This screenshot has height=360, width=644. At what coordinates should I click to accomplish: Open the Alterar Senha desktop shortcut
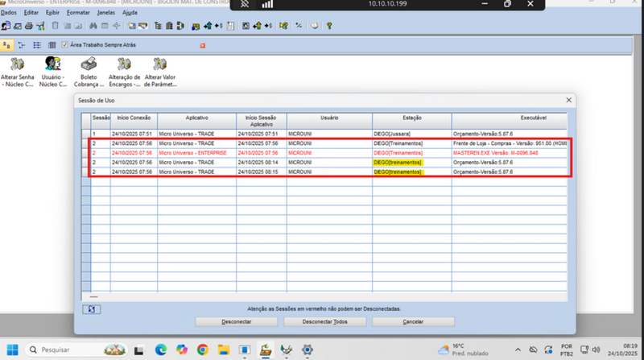pos(17,63)
